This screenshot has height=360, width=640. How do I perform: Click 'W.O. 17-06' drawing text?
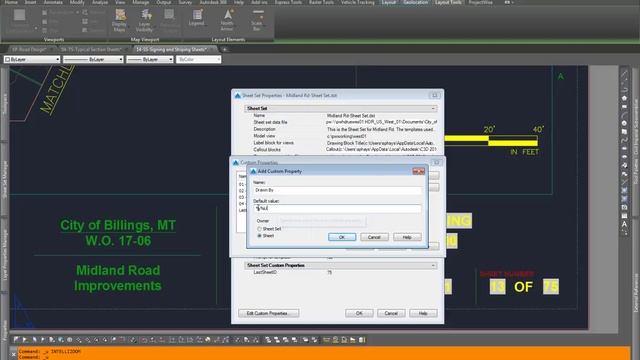[x=118, y=241]
